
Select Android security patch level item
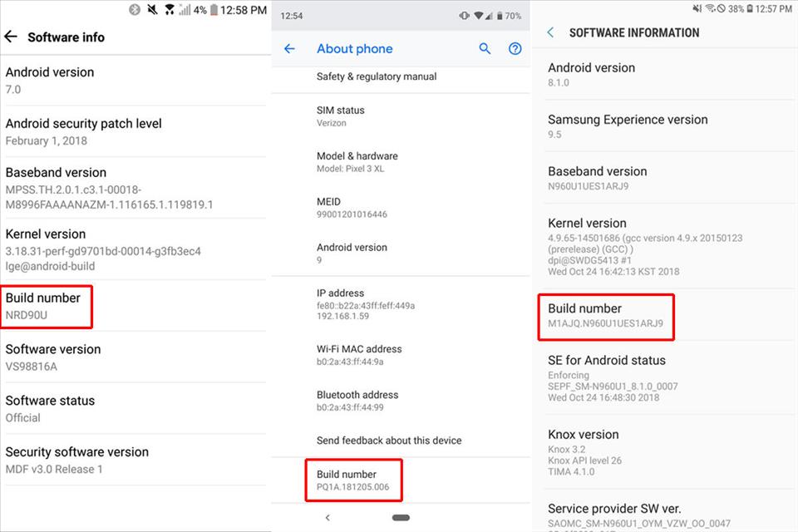pyautogui.click(x=83, y=131)
